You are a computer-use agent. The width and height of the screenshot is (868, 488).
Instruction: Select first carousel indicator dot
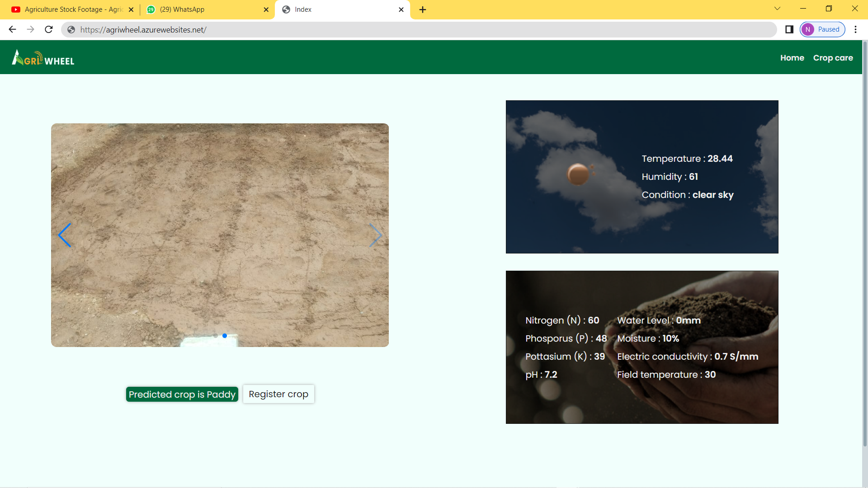click(x=216, y=336)
